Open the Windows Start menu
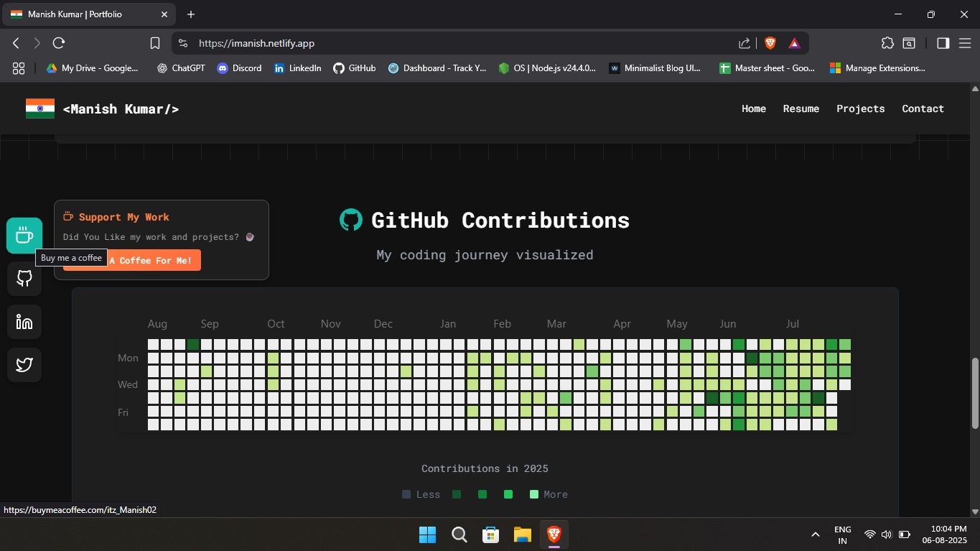 pyautogui.click(x=427, y=534)
